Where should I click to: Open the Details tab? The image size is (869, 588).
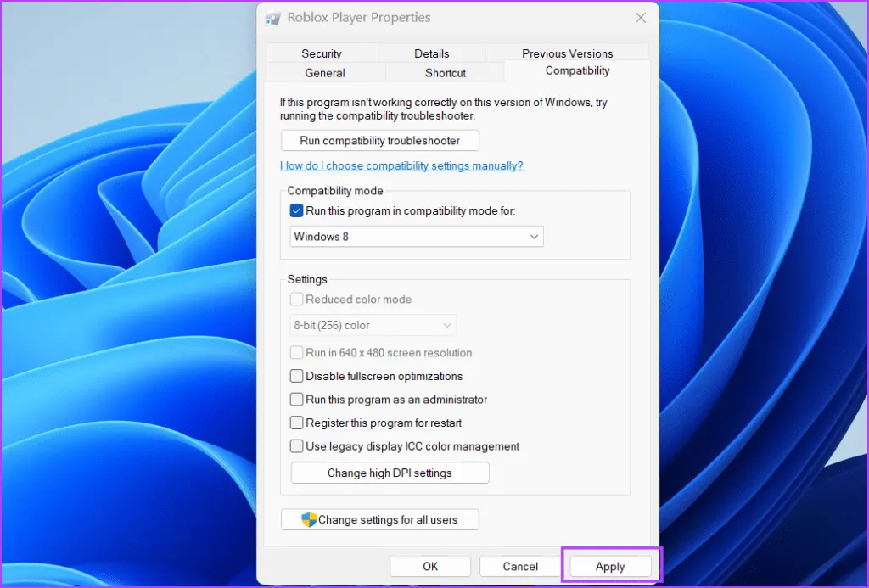[432, 53]
